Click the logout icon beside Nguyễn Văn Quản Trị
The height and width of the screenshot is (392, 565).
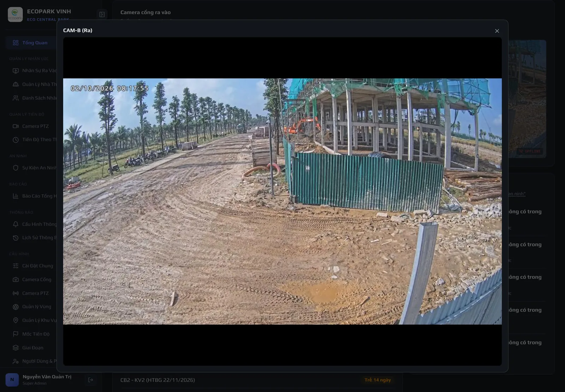point(91,380)
